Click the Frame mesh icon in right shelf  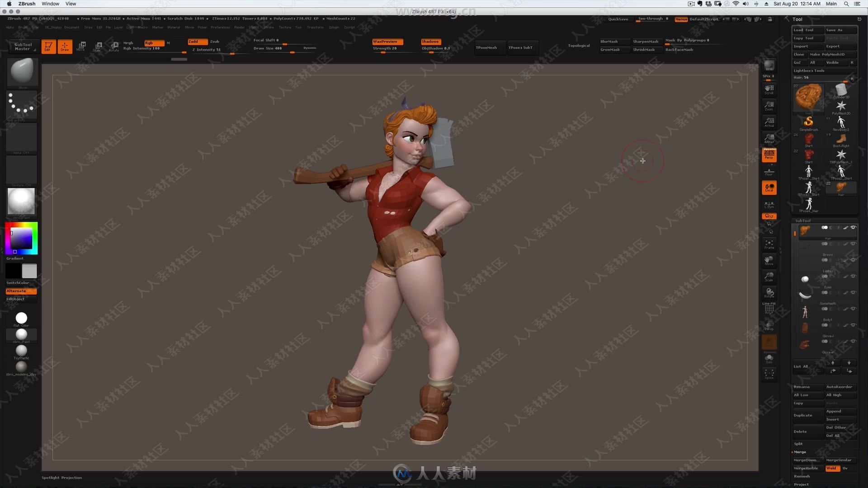pos(769,244)
